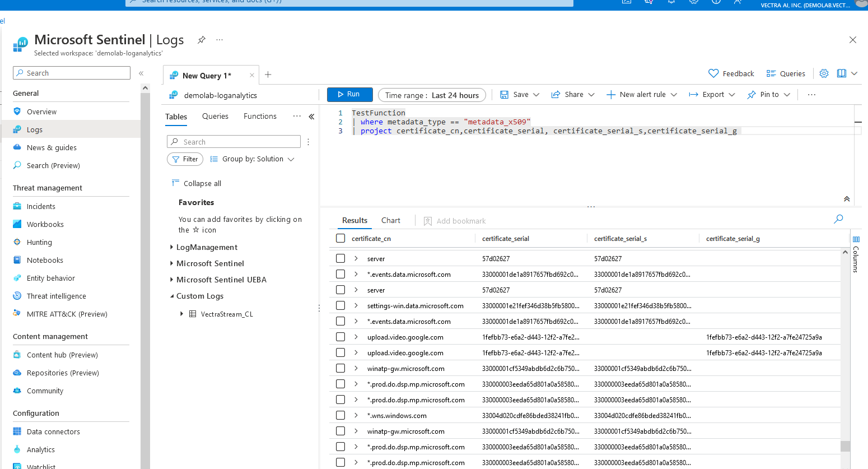
Task: Open the Pin to menu
Action: (x=768, y=95)
